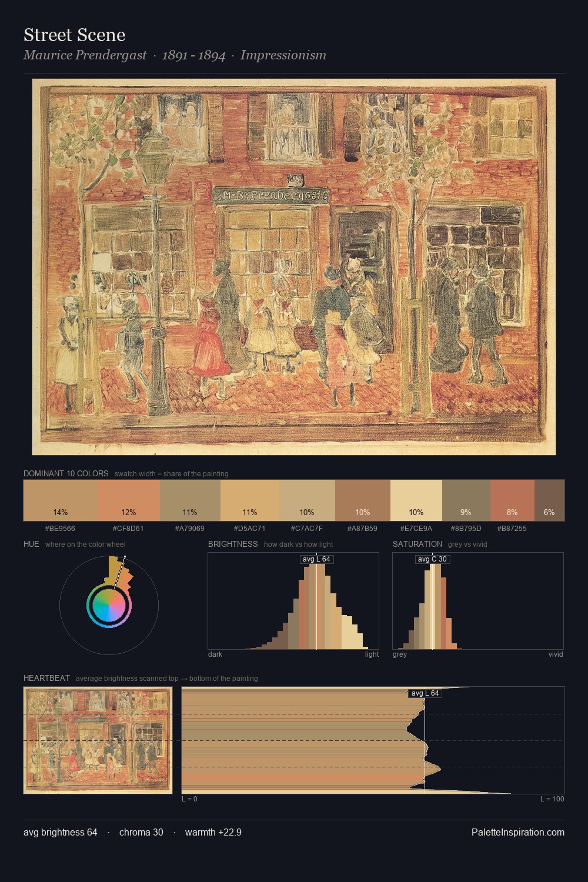Viewport: 588px width, 882px height.
Task: Click the 'vivid' axis label
Action: [556, 654]
